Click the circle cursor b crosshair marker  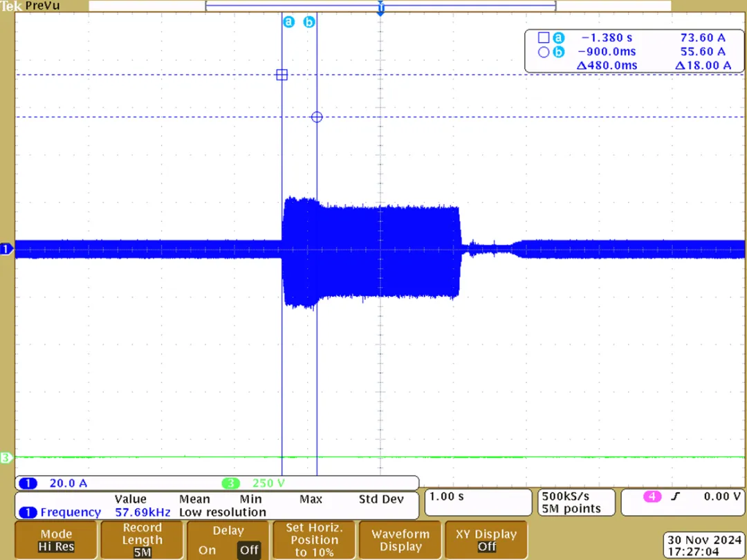coord(317,117)
